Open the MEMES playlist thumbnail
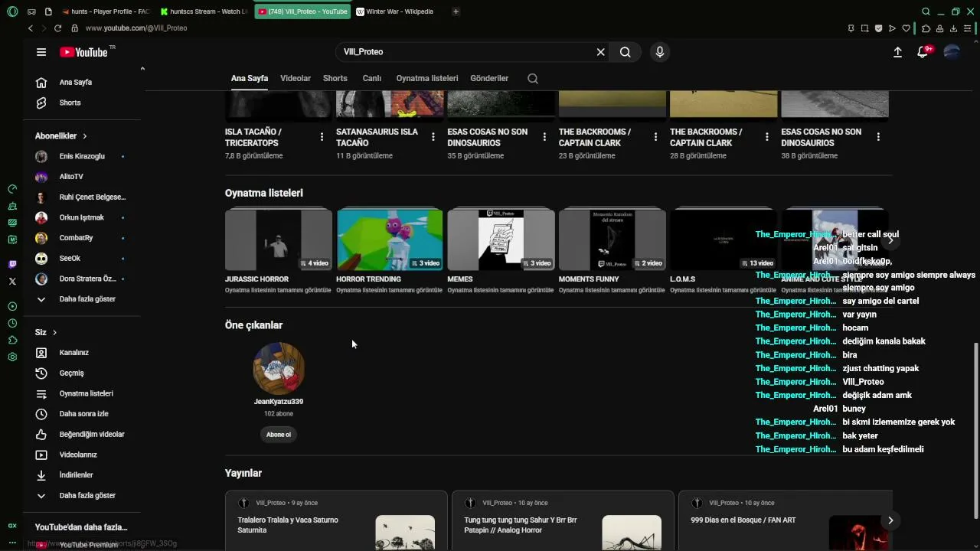 coord(501,240)
